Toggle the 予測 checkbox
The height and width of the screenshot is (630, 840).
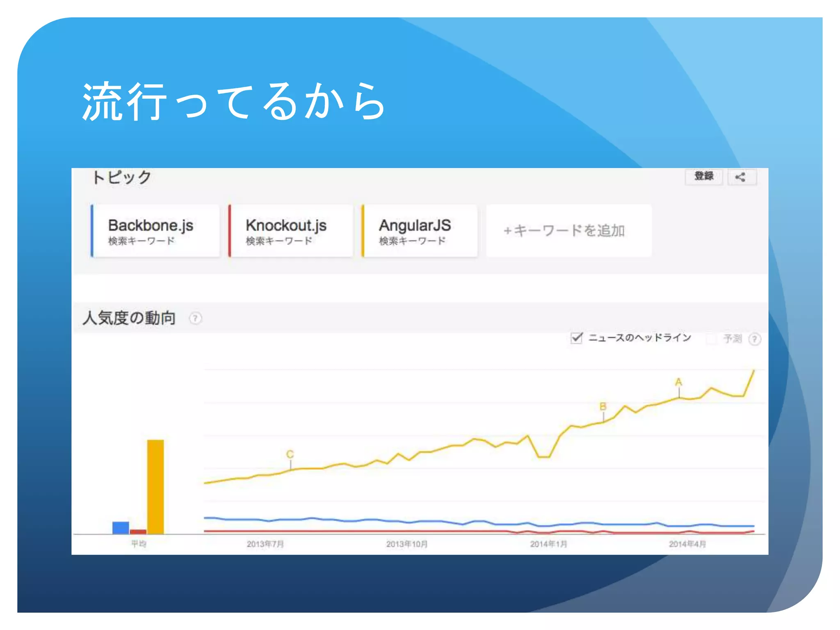coord(711,339)
